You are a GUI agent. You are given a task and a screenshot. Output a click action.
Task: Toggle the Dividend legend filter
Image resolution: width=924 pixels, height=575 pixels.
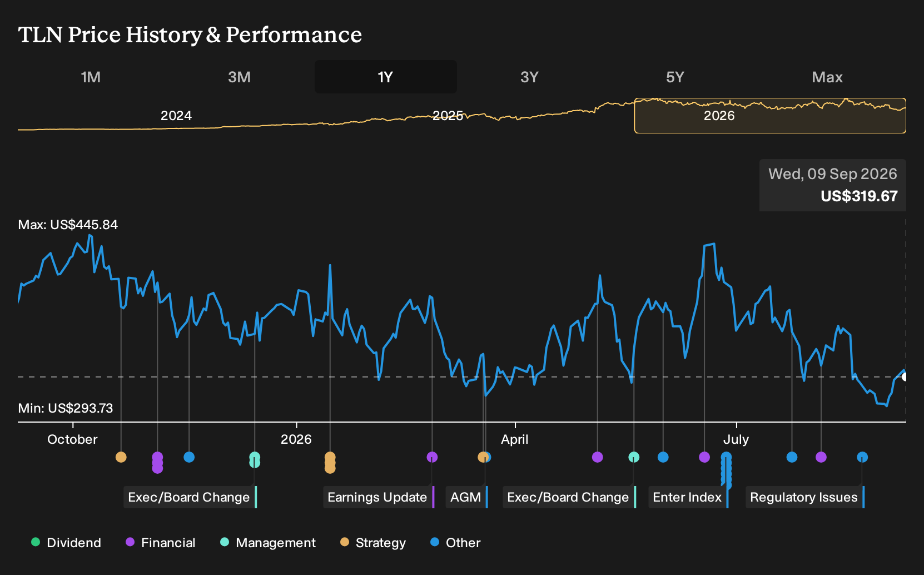coord(66,543)
